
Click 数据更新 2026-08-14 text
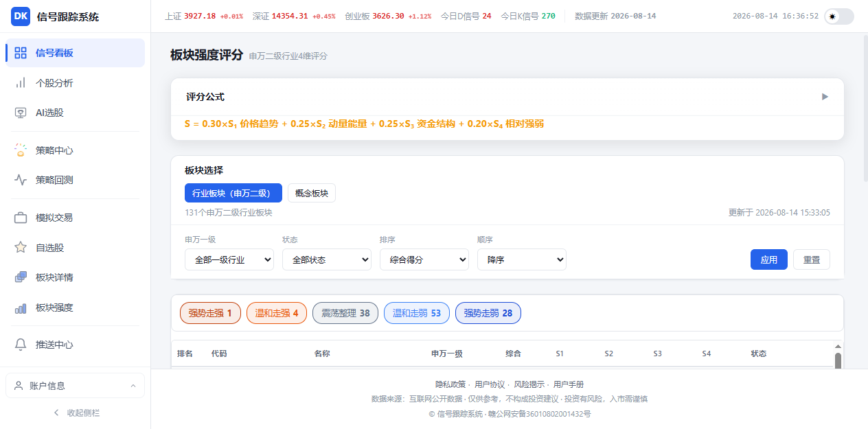tap(615, 16)
